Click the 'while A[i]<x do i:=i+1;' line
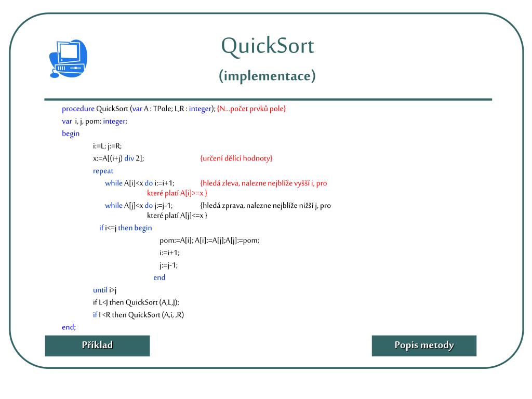This screenshot has width=532, height=399. (x=139, y=183)
